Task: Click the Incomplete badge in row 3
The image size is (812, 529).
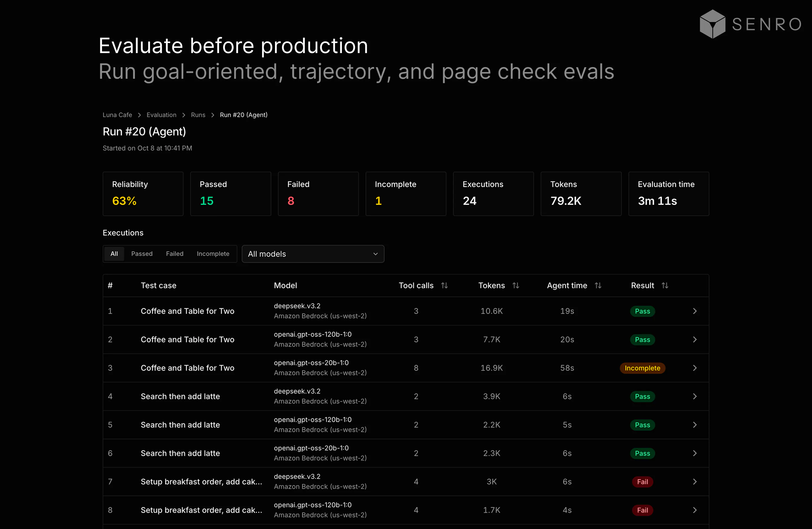Action: click(642, 368)
